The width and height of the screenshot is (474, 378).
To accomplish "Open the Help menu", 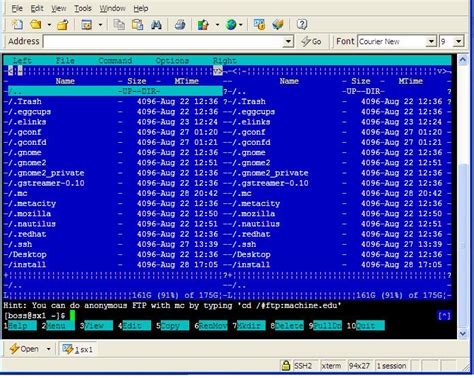I will click(x=141, y=8).
